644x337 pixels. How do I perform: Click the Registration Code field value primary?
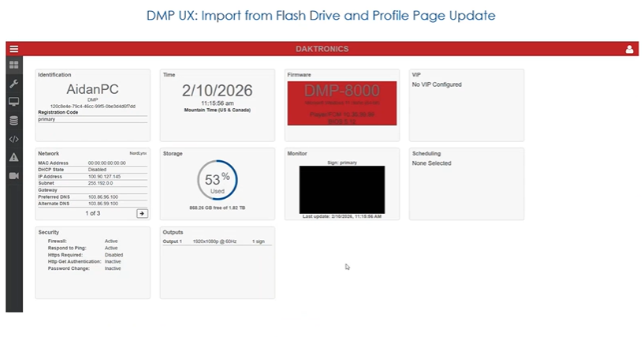93,119
